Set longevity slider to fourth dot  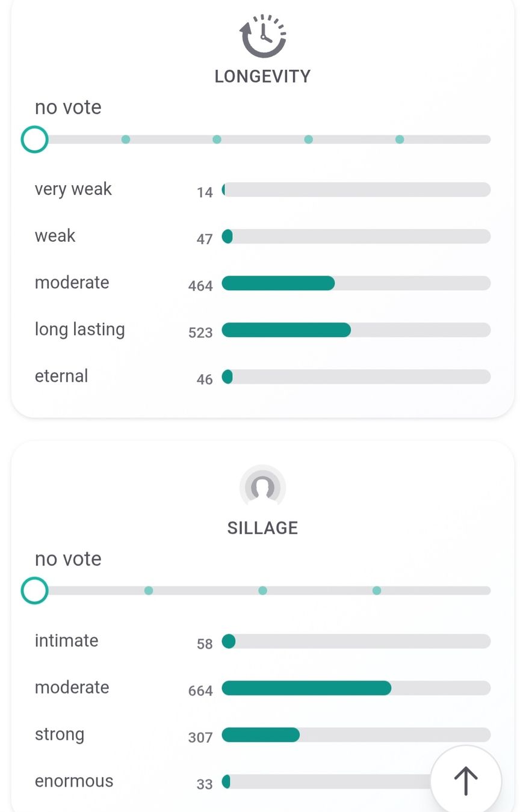(400, 140)
